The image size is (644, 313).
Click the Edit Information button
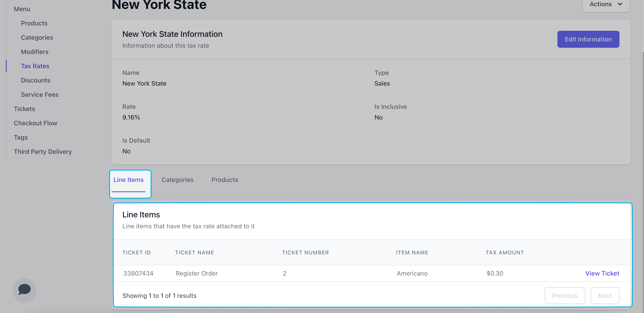pos(588,39)
